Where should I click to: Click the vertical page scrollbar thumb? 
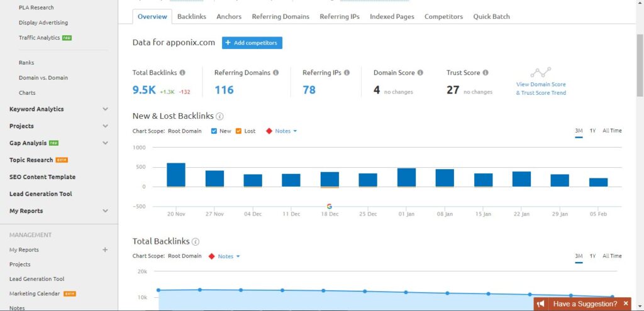coord(640,65)
